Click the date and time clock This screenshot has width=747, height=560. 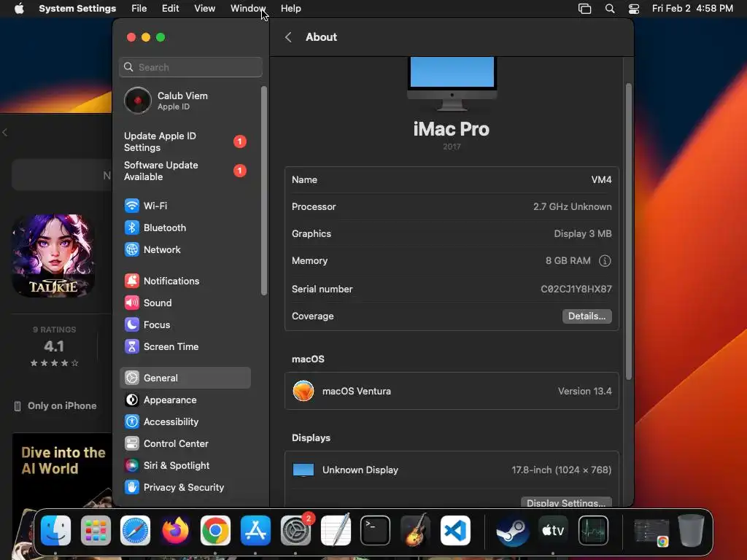pyautogui.click(x=692, y=9)
